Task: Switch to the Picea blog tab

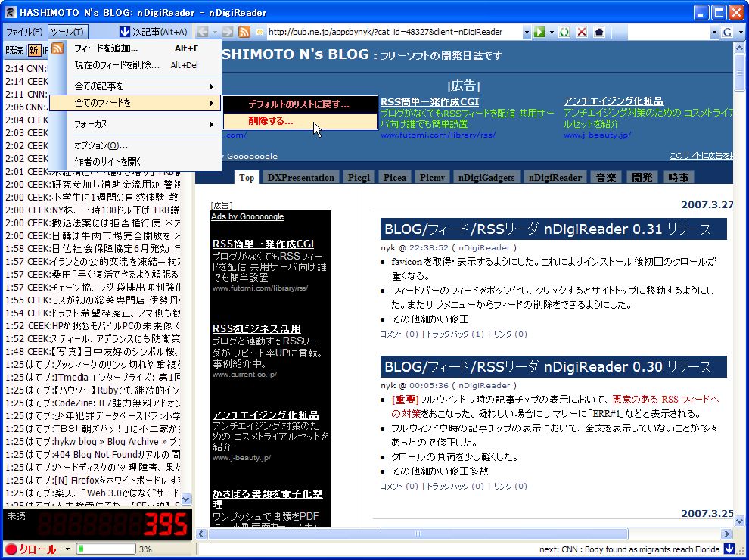Action: pos(395,177)
